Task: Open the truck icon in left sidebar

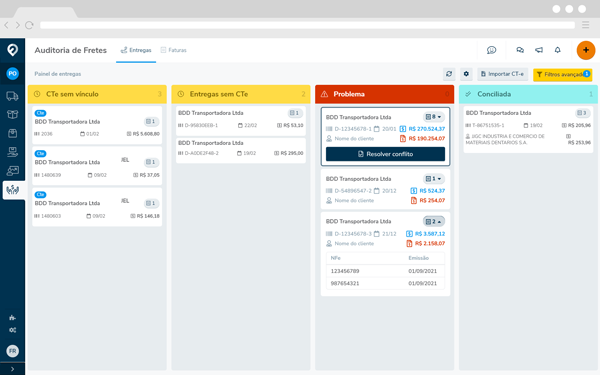Action: [x=12, y=96]
